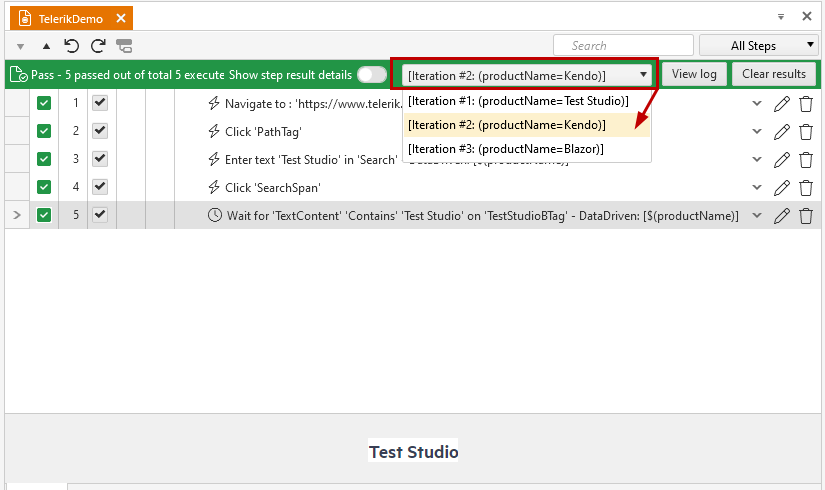Open the step layout icon beside Redo
825x490 pixels.
click(x=124, y=46)
